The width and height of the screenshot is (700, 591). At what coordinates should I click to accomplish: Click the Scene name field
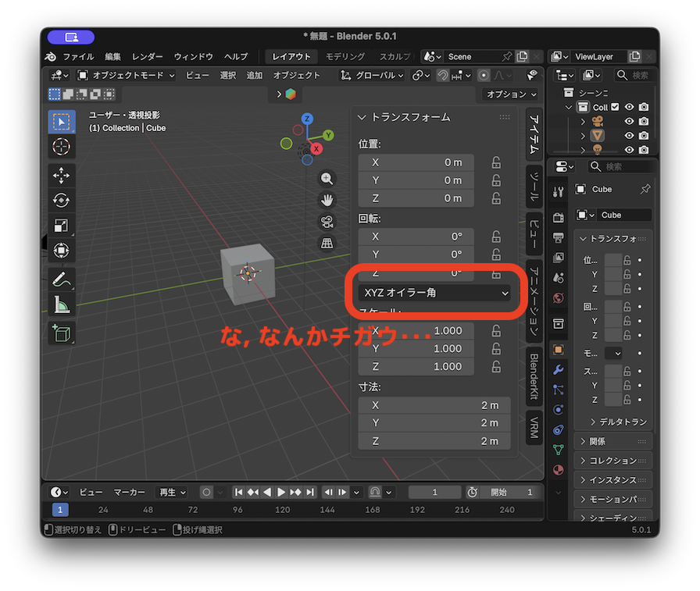(473, 57)
